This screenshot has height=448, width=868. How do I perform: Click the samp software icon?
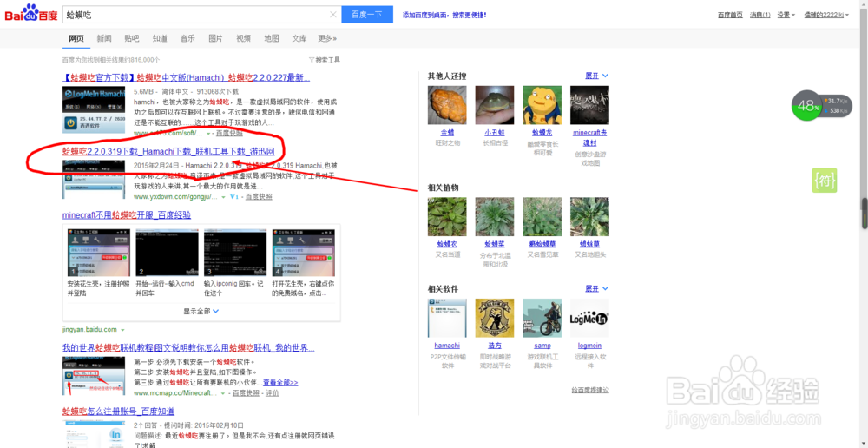pyautogui.click(x=542, y=319)
